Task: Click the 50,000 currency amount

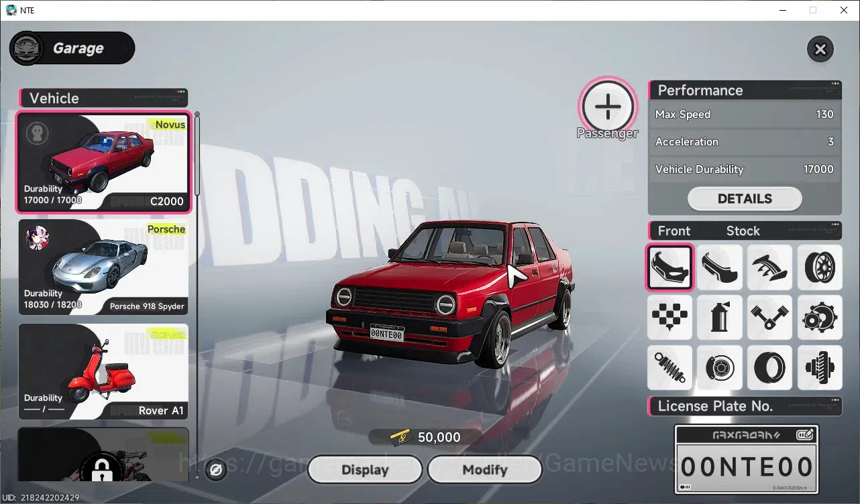Action: [x=439, y=438]
